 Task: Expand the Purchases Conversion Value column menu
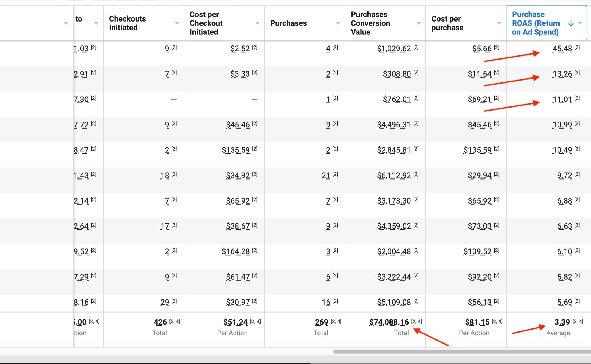click(418, 23)
